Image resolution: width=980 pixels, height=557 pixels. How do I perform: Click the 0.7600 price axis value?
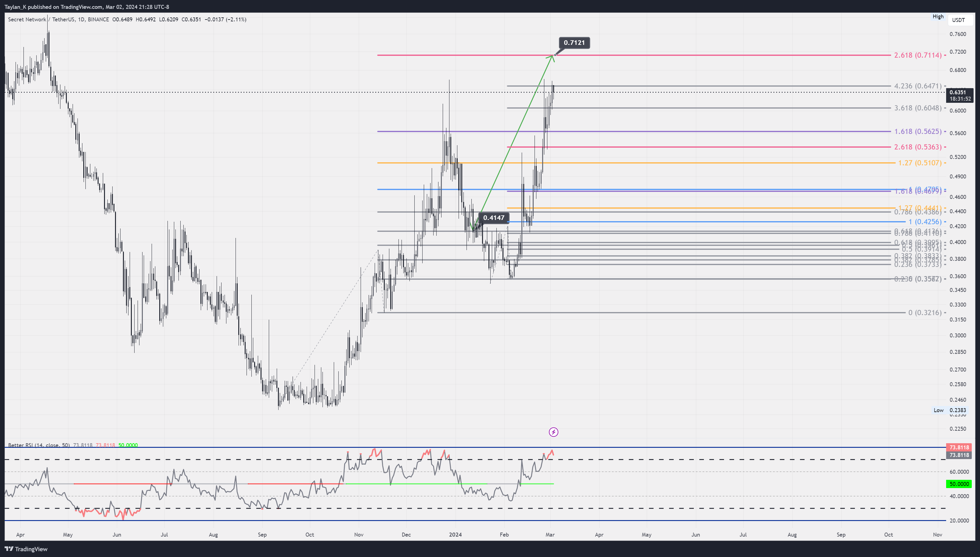click(958, 34)
